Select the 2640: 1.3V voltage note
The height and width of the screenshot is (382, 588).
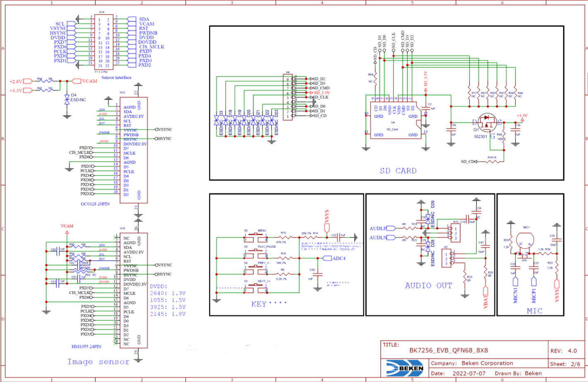(168, 293)
